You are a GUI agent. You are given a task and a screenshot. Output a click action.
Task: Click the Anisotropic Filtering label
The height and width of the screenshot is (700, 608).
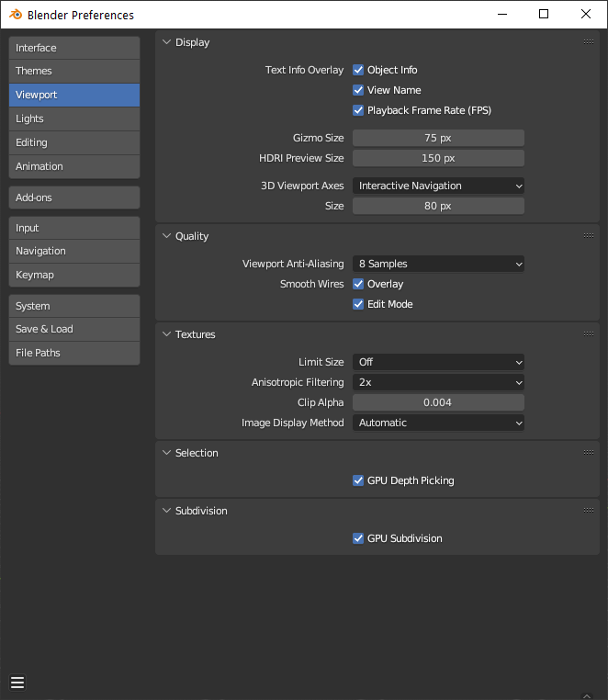298,382
